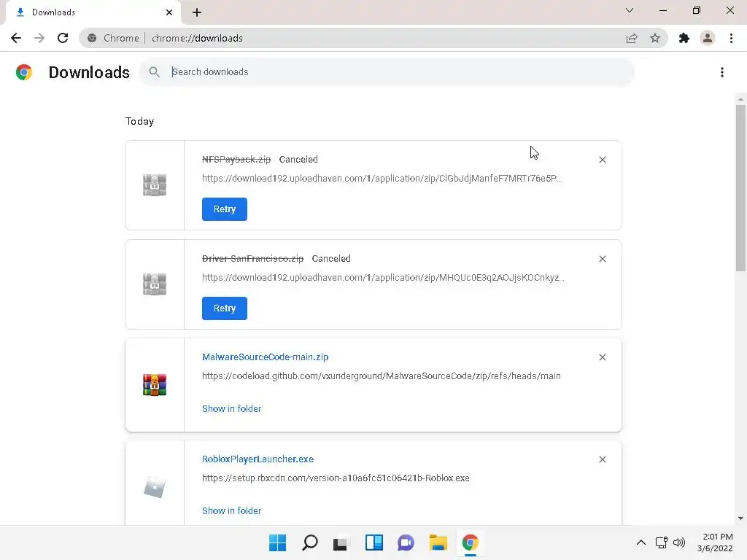Open the RobloxPlayerLauncher.exe file link
Viewport: 747px width, 560px height.
(258, 459)
